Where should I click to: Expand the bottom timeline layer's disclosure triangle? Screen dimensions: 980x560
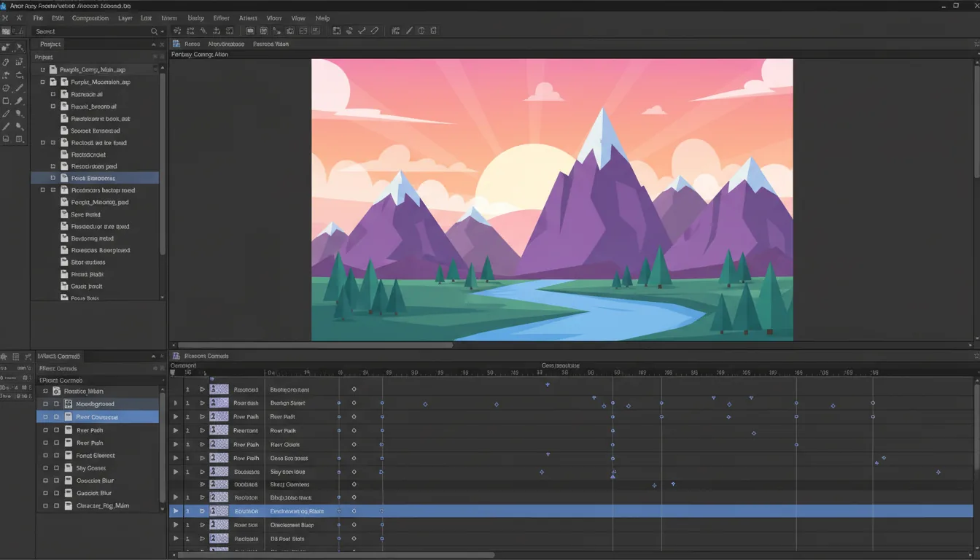[176, 538]
